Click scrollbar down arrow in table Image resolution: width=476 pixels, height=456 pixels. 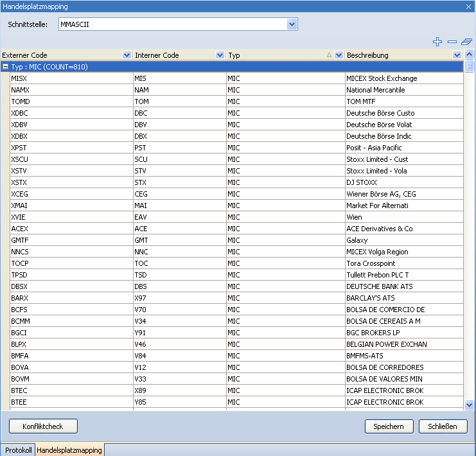coord(469,405)
